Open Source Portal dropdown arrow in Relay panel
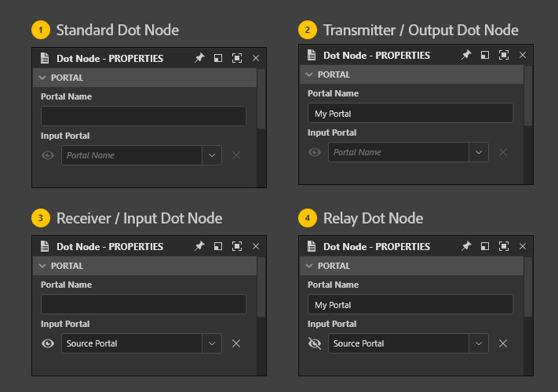558x392 pixels. coord(479,343)
